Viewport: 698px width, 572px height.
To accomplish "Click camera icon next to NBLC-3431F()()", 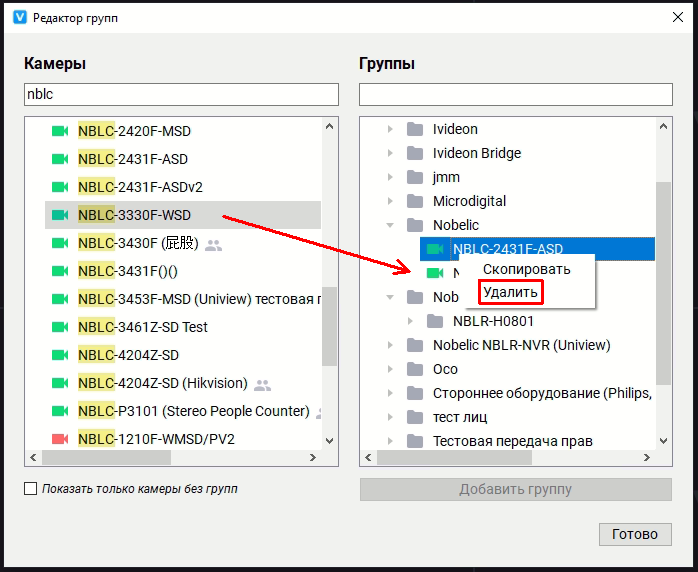I will (x=60, y=271).
